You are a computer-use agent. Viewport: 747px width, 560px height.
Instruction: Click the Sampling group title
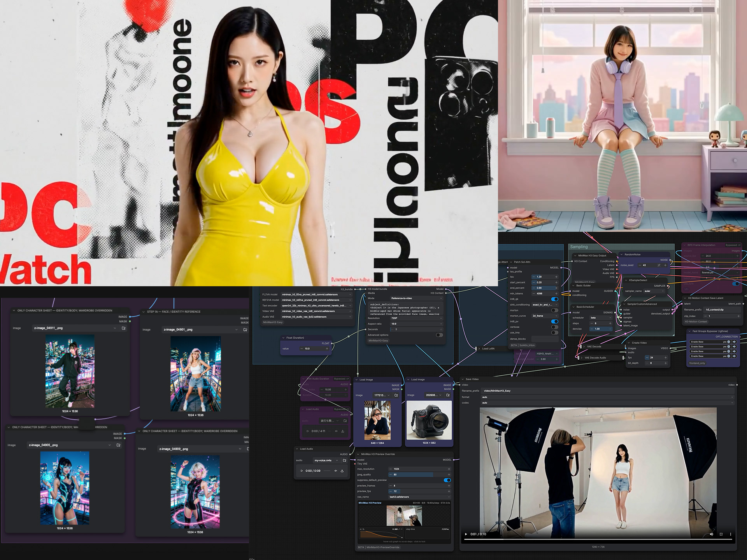point(579,247)
